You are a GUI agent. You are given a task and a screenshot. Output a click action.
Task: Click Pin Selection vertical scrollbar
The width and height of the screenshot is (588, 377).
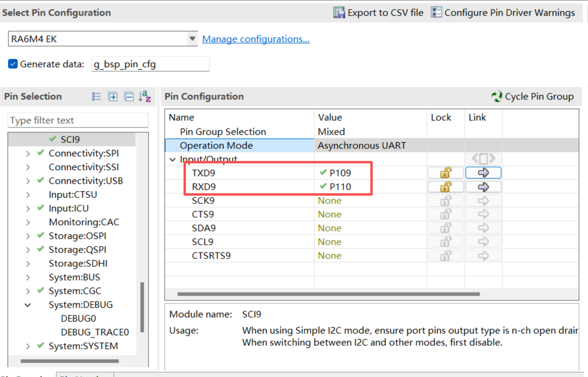tap(142, 307)
